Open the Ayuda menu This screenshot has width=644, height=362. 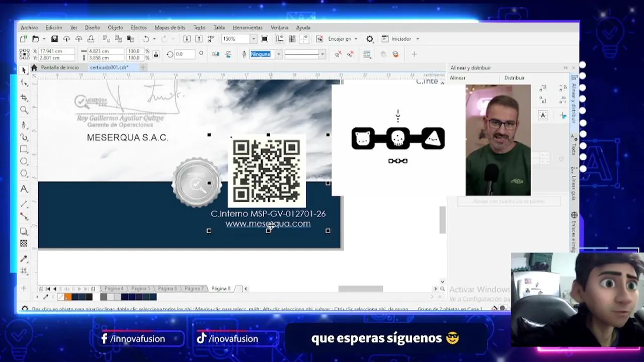303,28
